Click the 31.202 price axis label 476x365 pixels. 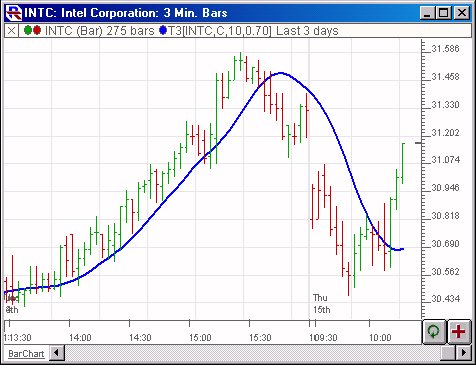(x=445, y=133)
